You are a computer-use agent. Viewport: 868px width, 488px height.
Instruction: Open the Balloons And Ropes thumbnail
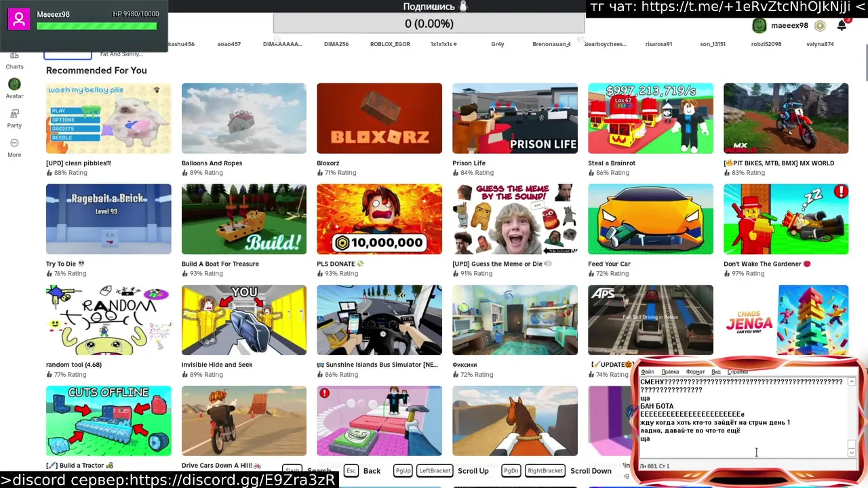coord(244,119)
